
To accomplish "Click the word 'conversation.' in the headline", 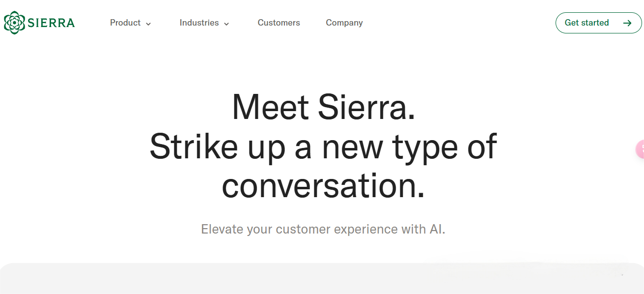I will (323, 186).
